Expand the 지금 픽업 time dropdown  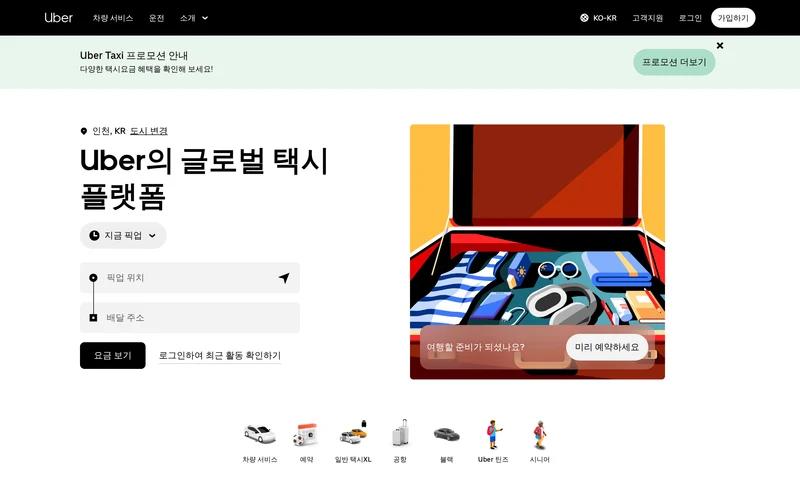123,235
